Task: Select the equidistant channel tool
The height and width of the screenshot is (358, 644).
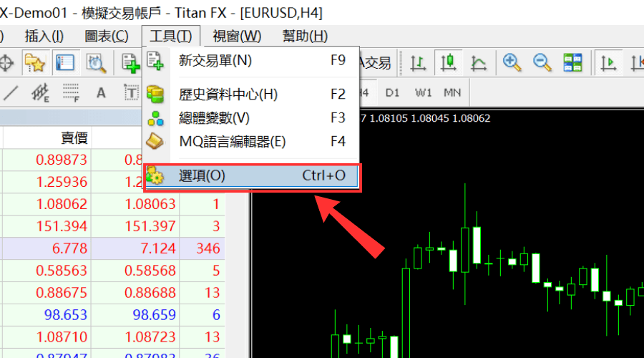Action: tap(40, 93)
